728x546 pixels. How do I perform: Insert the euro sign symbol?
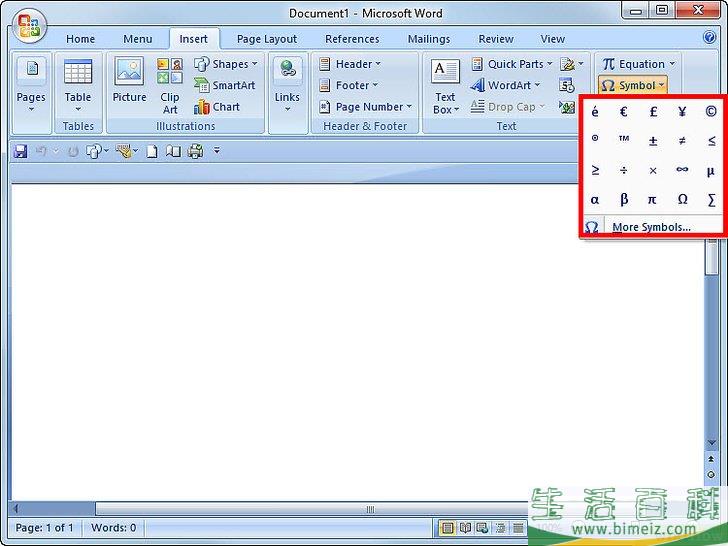624,112
